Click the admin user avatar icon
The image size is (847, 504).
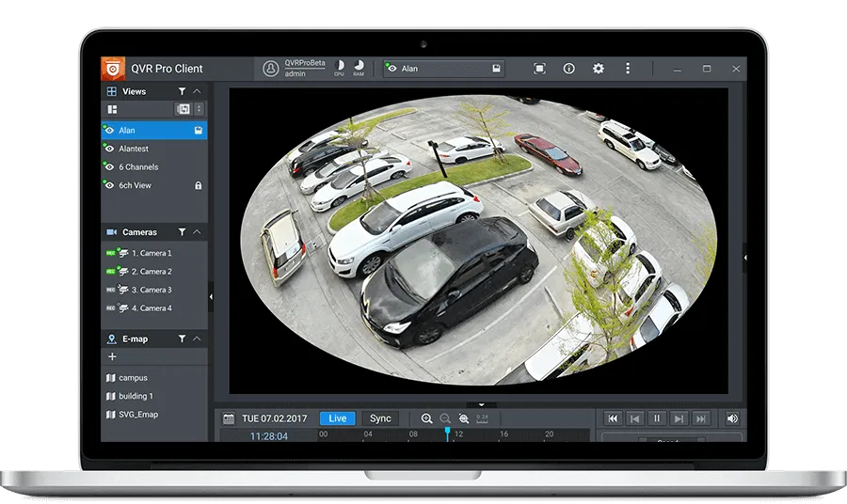tap(271, 69)
